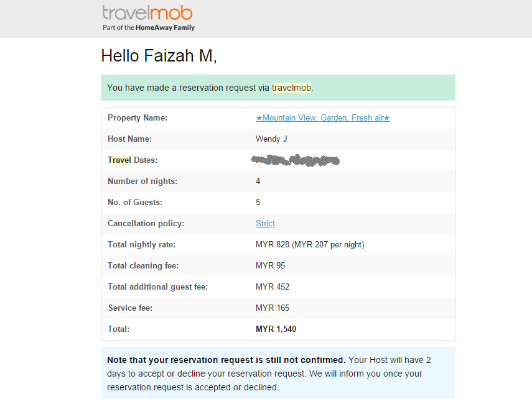Click the host name Wendy J

click(271, 139)
